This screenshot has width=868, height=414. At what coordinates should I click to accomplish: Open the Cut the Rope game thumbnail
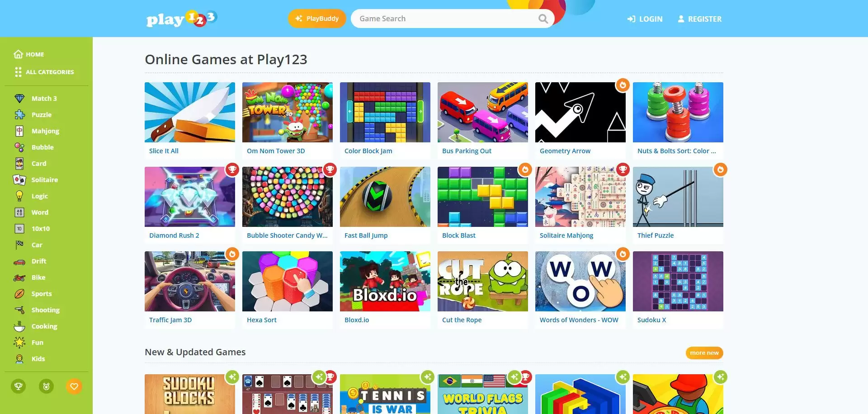[x=483, y=281]
